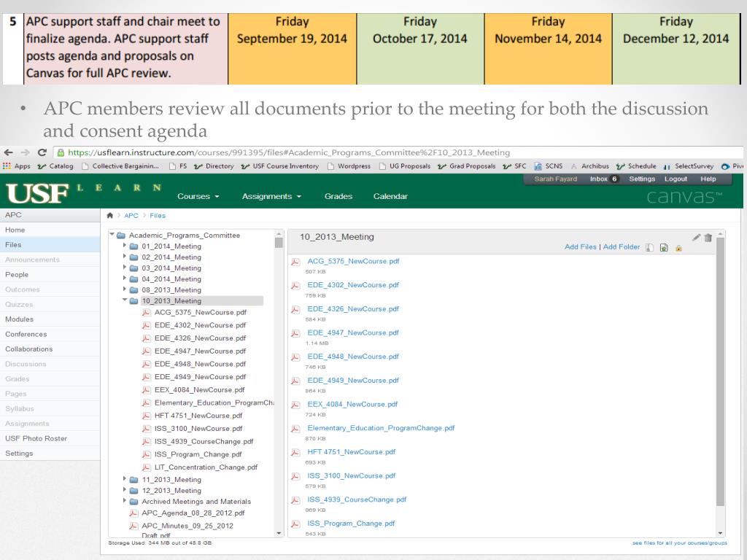
Task: Click the Add Folder link
Action: pos(622,246)
